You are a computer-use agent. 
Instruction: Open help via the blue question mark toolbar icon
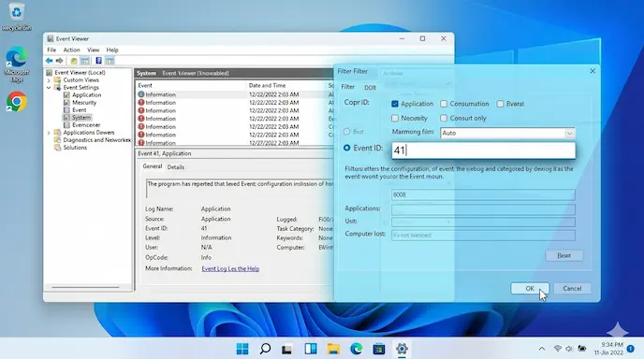(98, 61)
